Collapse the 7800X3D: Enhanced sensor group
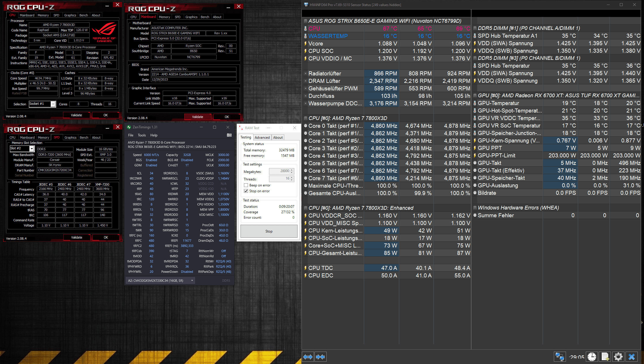 (305, 208)
